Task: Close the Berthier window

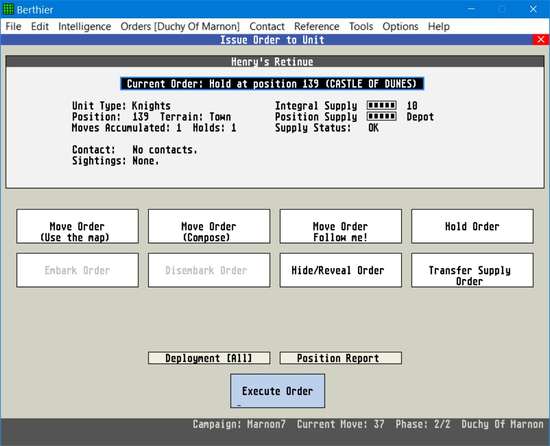Action: tap(533, 9)
